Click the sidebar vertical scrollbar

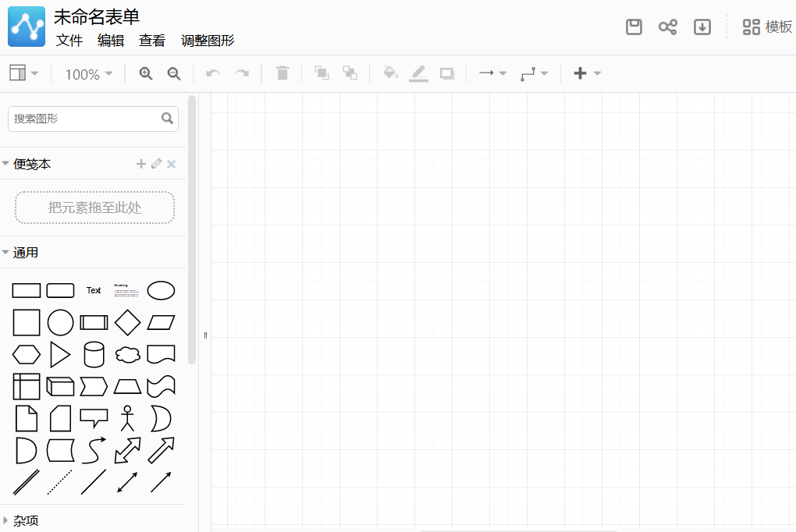tap(192, 229)
